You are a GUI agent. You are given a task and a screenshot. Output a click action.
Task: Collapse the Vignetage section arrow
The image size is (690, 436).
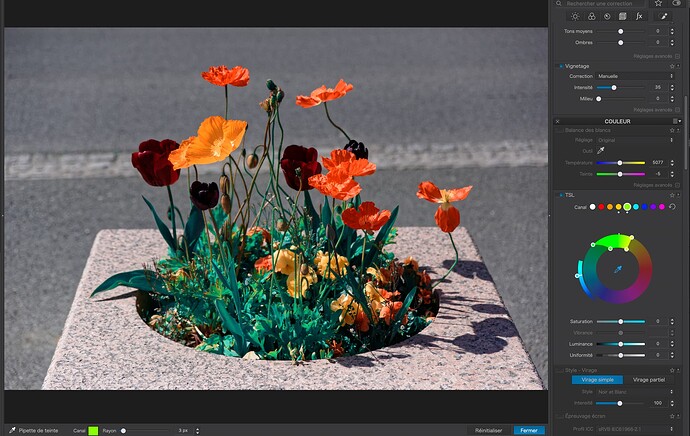tap(678, 66)
